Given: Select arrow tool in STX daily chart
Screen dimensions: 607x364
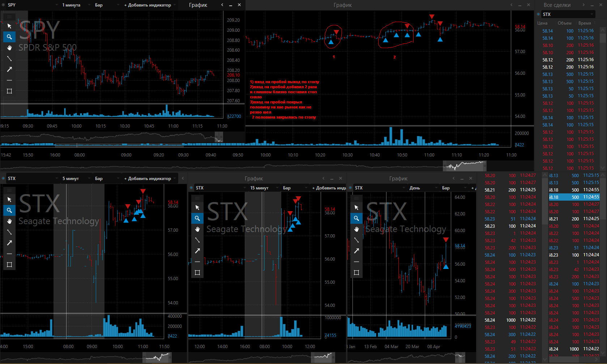Looking at the screenshot, I should [x=356, y=251].
